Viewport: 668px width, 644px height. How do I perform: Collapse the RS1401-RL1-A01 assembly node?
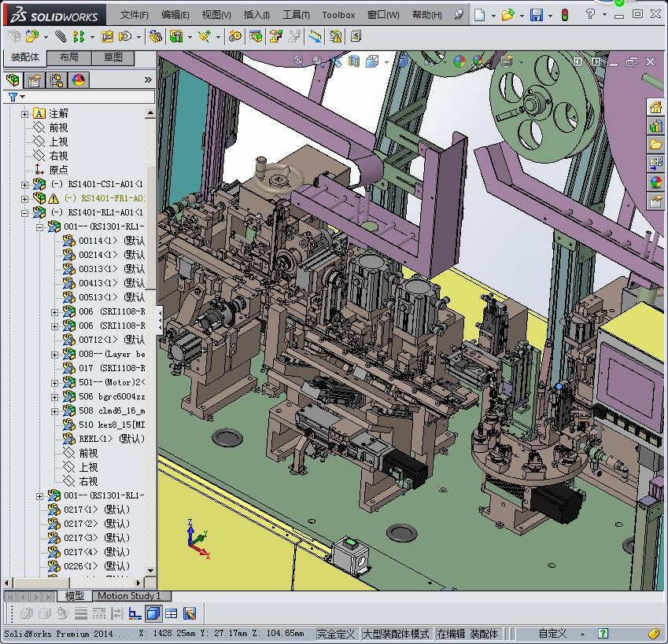tap(25, 212)
